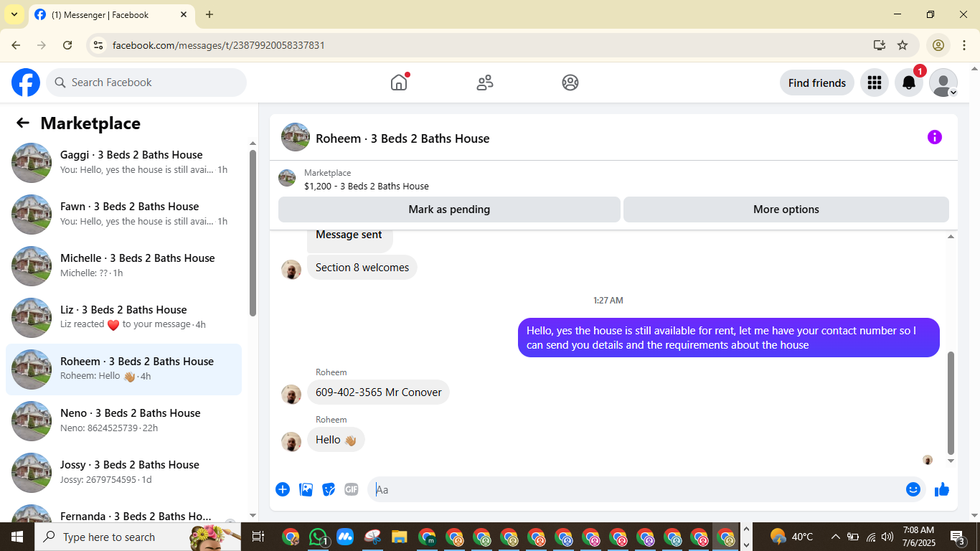Bookmark this page with star icon
Image resolution: width=980 pixels, height=551 pixels.
point(903,45)
